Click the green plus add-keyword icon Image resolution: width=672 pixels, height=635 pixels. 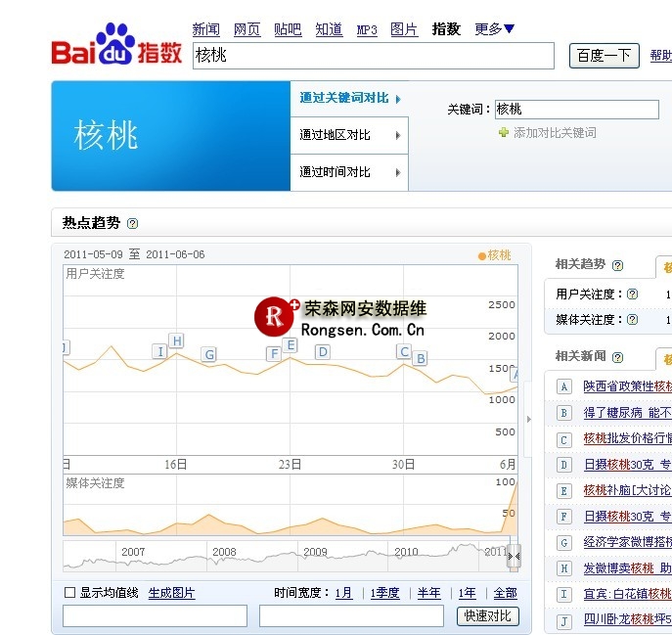coord(504,132)
